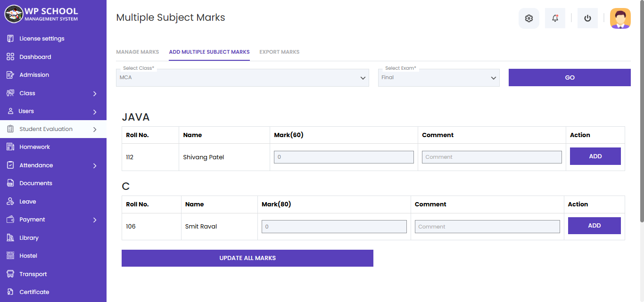The height and width of the screenshot is (302, 644).
Task: Click the Transport bus icon in sidebar
Action: (x=10, y=274)
